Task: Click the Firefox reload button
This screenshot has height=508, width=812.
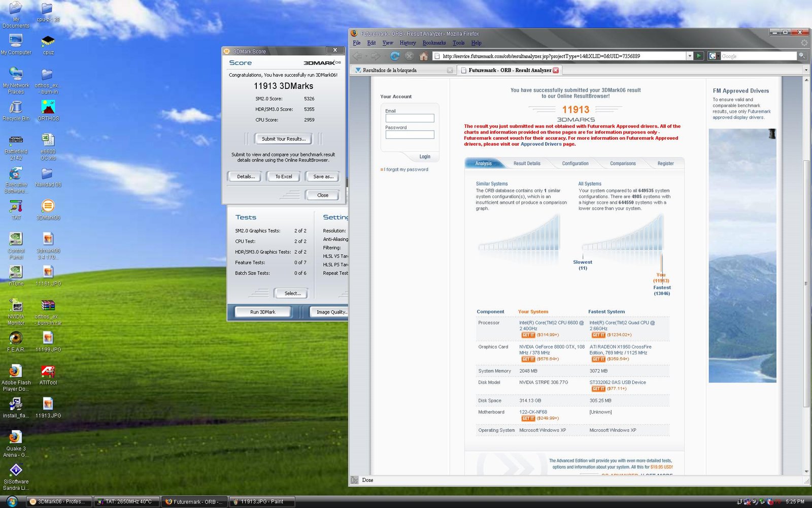Action: [395, 56]
